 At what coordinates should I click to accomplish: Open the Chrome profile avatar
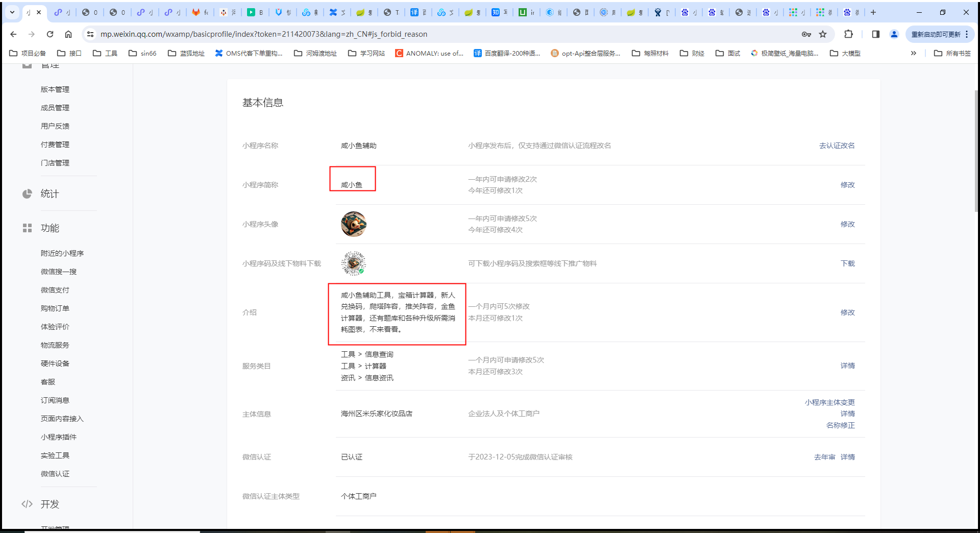[894, 34]
